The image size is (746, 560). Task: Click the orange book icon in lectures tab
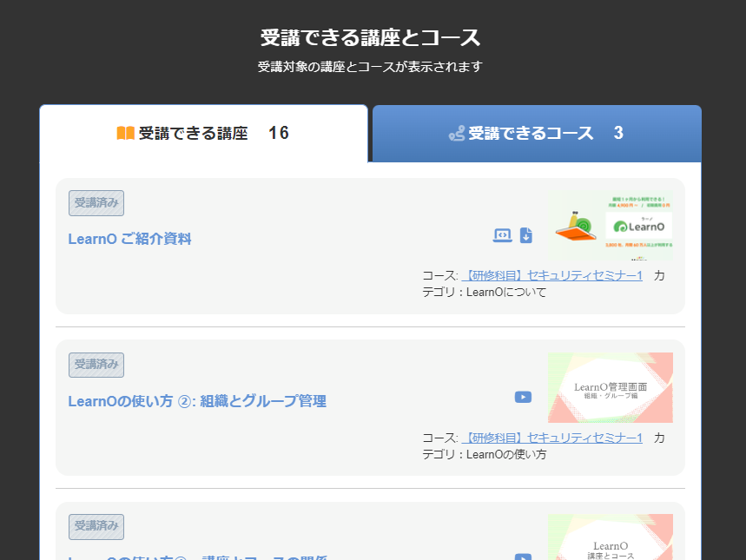tap(126, 133)
